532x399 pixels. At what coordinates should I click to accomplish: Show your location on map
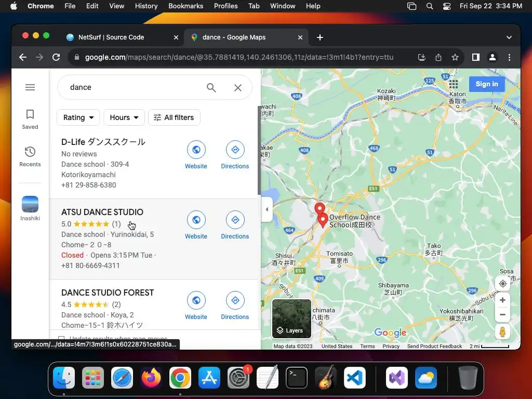pyautogui.click(x=502, y=284)
